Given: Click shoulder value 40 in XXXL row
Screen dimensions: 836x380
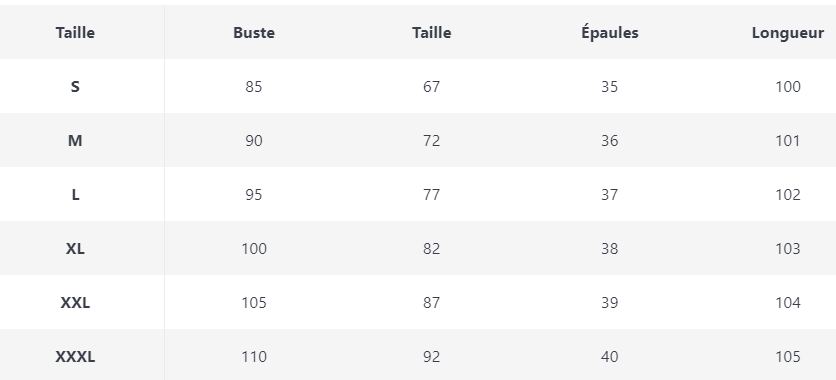Looking at the screenshot, I should coord(609,357).
